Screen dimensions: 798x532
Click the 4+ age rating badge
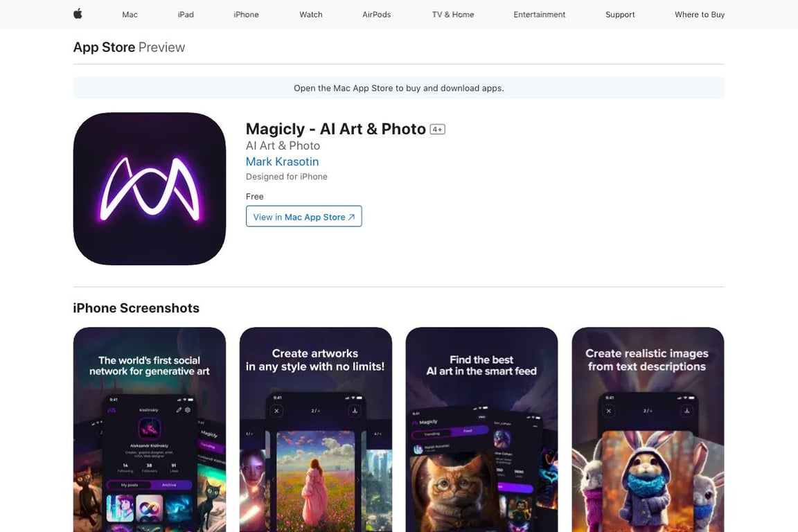tap(437, 130)
